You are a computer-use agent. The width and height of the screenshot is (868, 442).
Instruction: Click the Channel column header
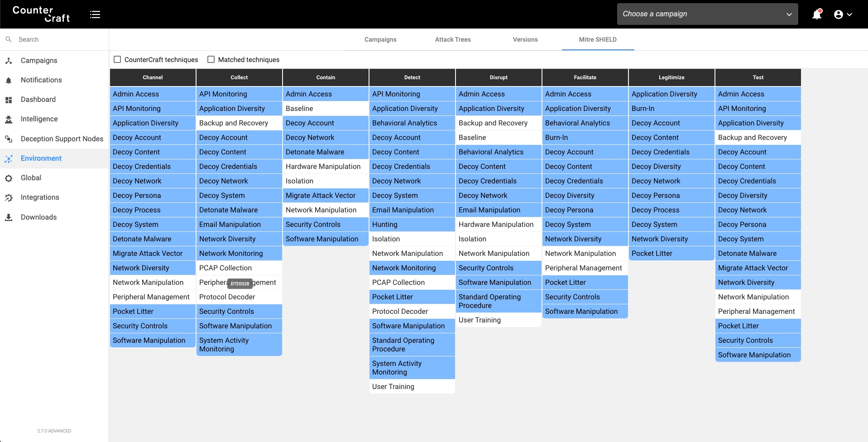(x=153, y=77)
